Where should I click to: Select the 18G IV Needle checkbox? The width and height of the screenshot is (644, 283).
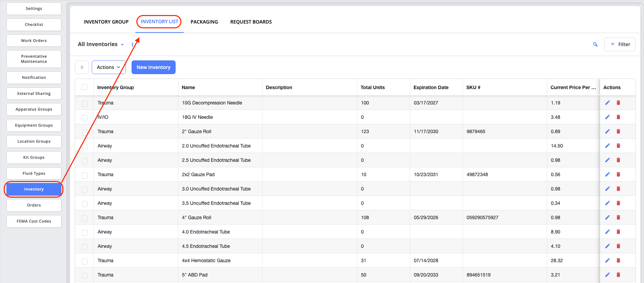pos(85,118)
